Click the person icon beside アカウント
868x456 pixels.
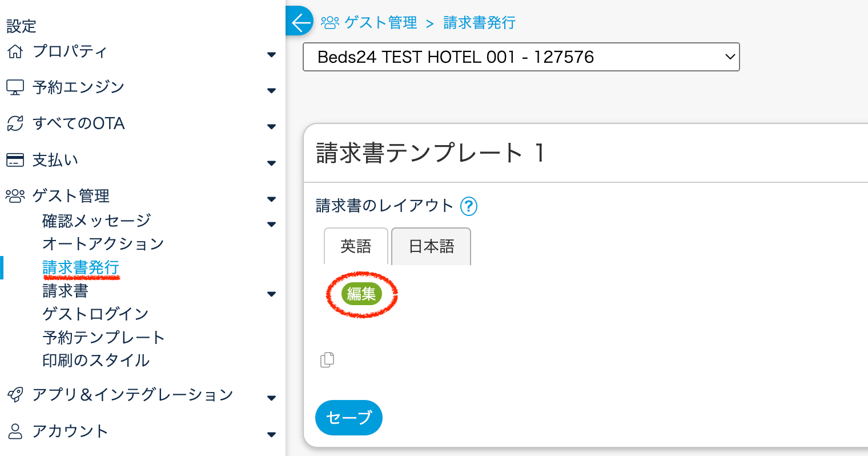pyautogui.click(x=15, y=431)
